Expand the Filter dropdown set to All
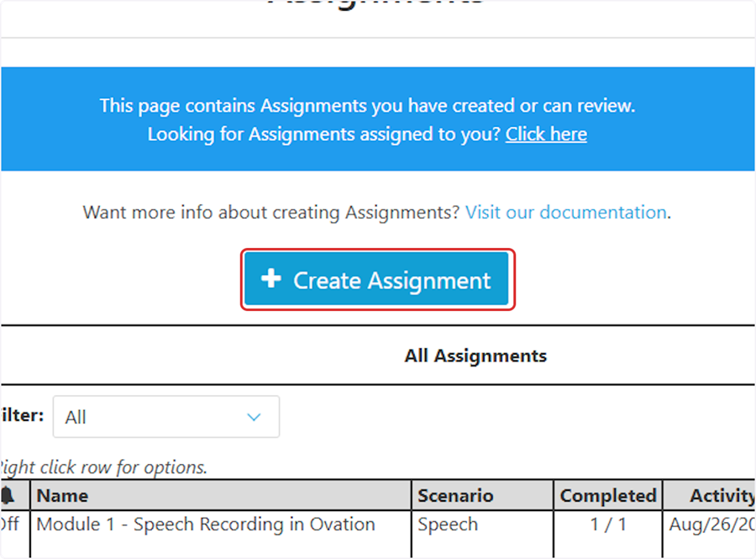The image size is (756, 559). click(165, 417)
